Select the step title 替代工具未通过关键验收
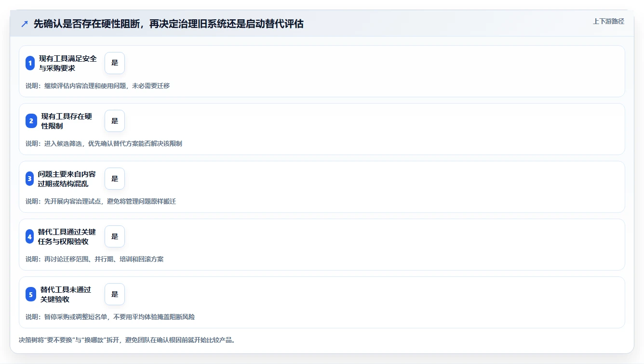Viewport: 644px width, 364px height. click(66, 294)
